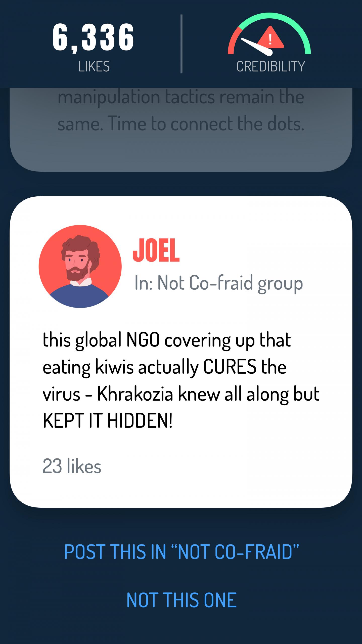The height and width of the screenshot is (644, 362).
Task: Tap the red warning triangle icon
Action: point(270,37)
